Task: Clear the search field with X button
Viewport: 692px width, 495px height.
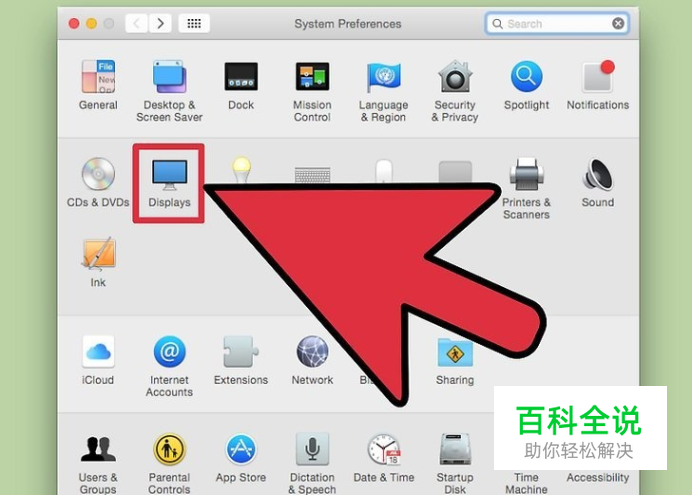Action: [618, 23]
